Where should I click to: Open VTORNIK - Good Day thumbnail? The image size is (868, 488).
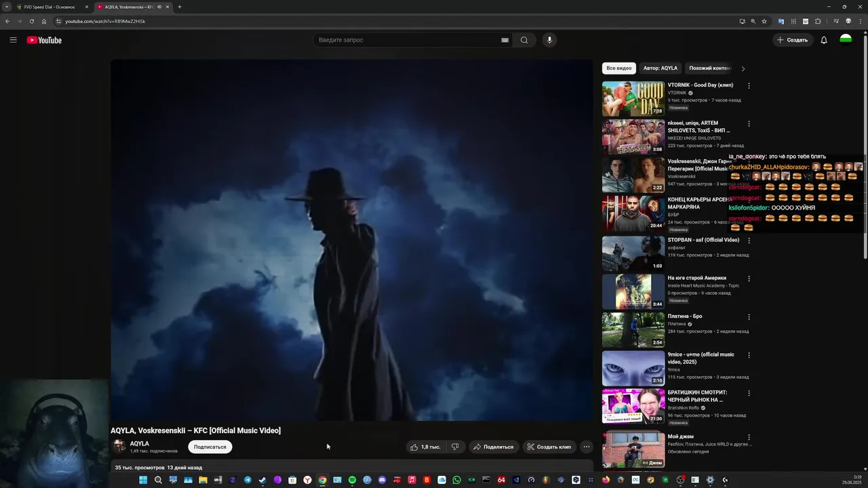click(x=633, y=99)
